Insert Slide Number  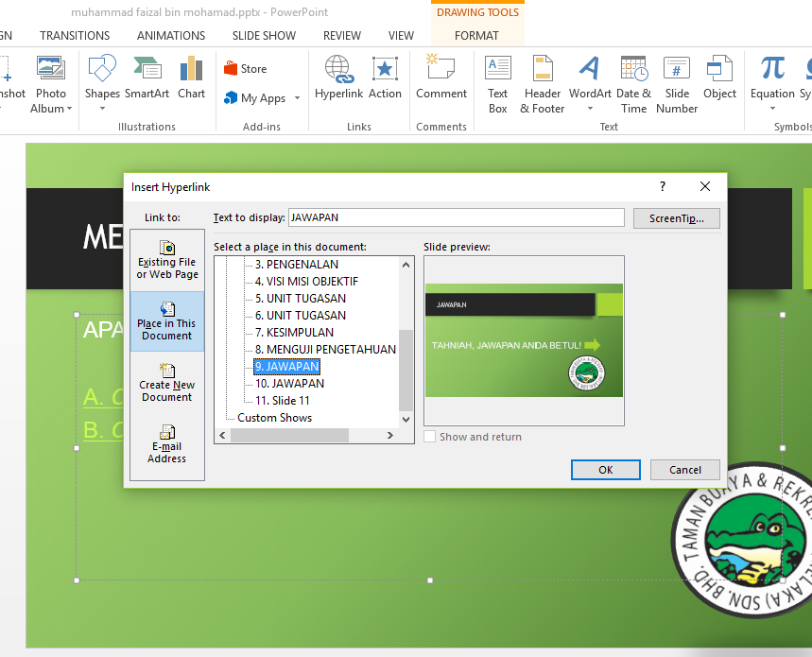(677, 84)
